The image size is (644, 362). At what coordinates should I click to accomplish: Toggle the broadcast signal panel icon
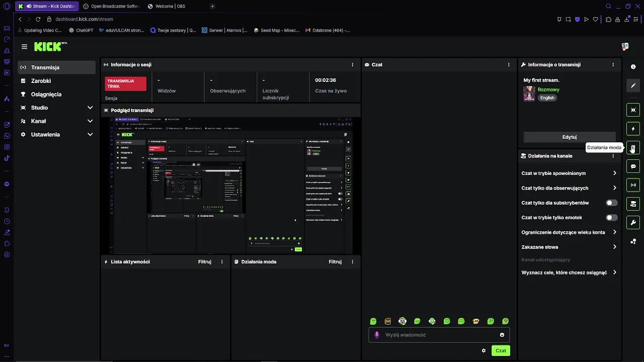click(x=633, y=185)
